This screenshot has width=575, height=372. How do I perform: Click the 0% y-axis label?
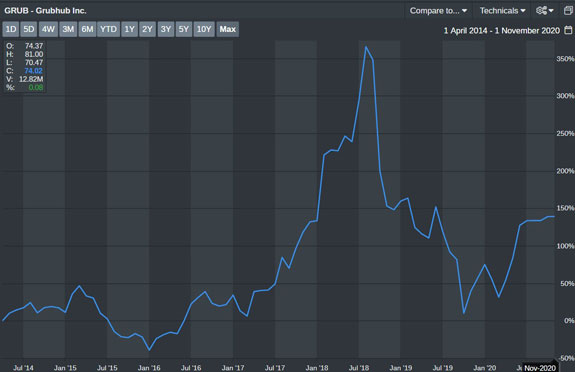tap(569, 321)
